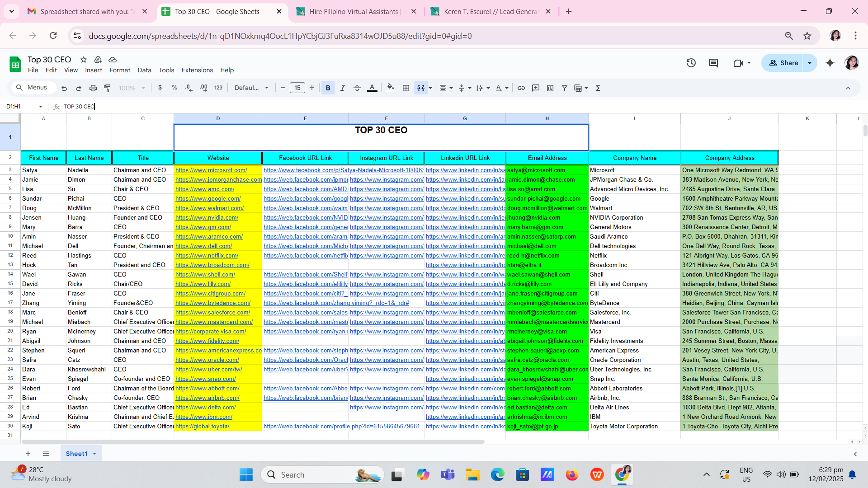Search the Menus button
The width and height of the screenshot is (868, 488).
pos(33,88)
